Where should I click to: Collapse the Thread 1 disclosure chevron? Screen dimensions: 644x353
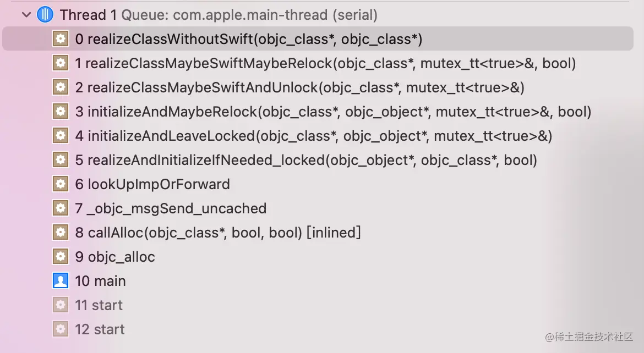(x=26, y=15)
